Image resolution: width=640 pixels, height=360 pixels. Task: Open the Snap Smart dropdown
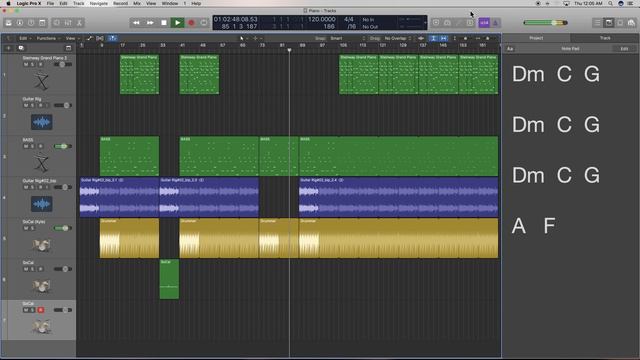(x=348, y=38)
